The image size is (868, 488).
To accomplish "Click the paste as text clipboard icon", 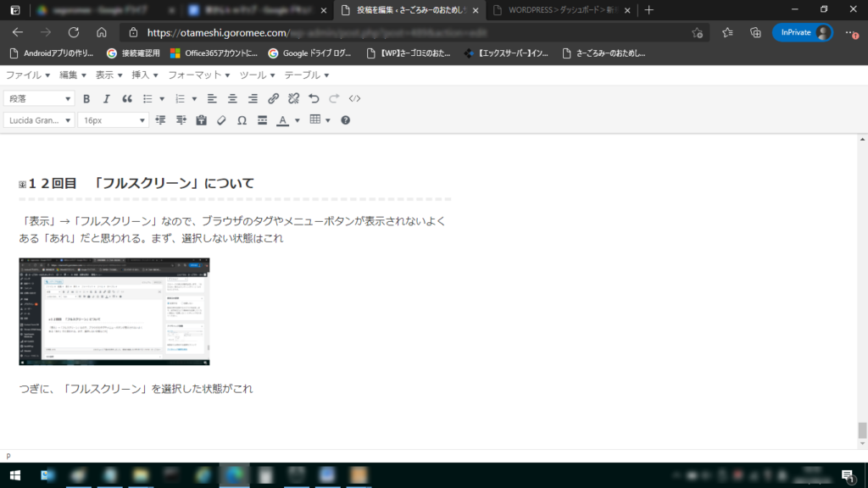I will [201, 120].
